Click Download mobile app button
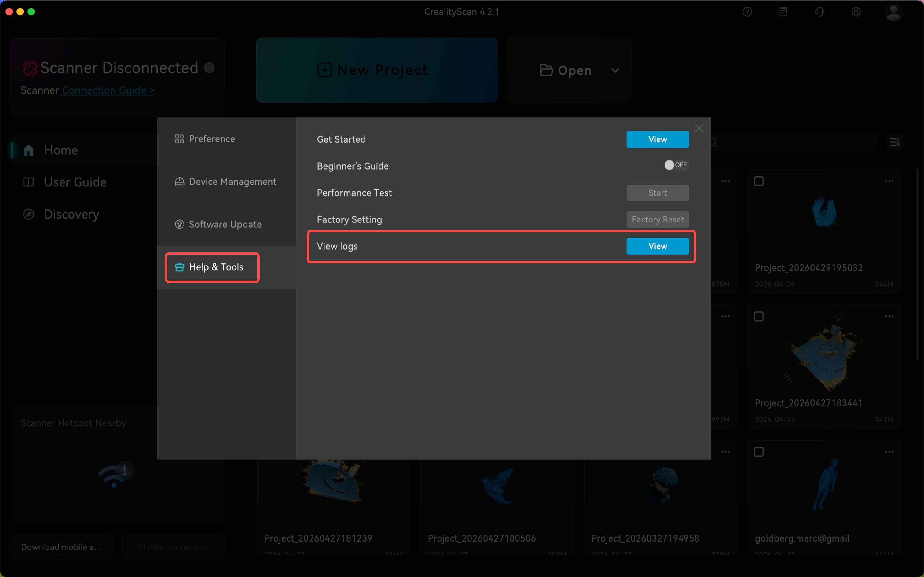 pyautogui.click(x=61, y=547)
